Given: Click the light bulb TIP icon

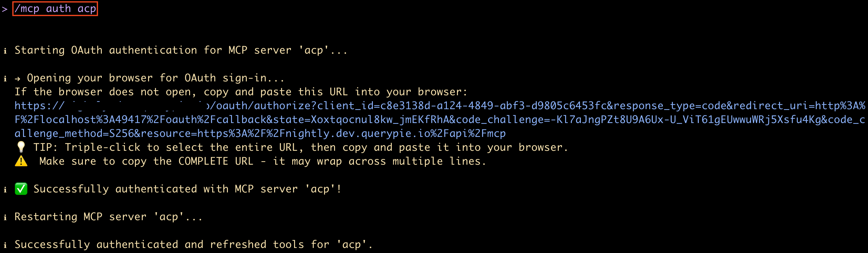Looking at the screenshot, I should tap(21, 147).
